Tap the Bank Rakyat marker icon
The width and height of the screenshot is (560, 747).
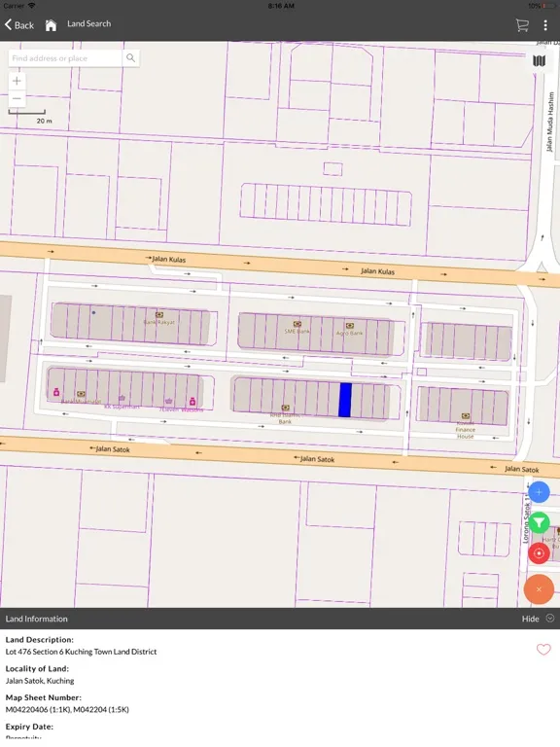point(159,315)
